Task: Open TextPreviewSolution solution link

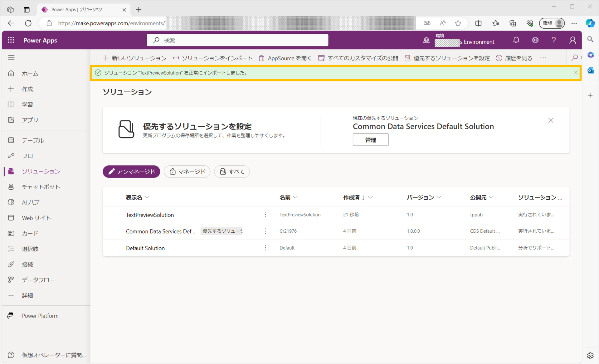Action: click(150, 215)
